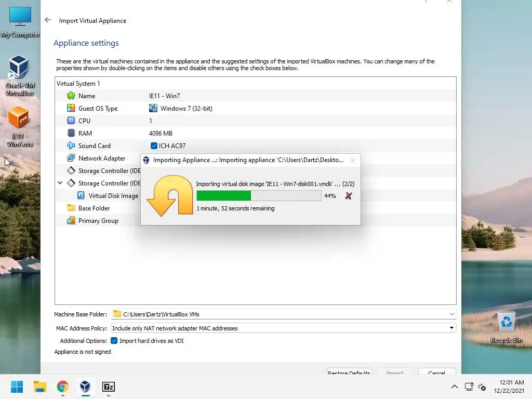The height and width of the screenshot is (399, 532).
Task: Select the Virtual System 1 row
Action: (x=255, y=84)
